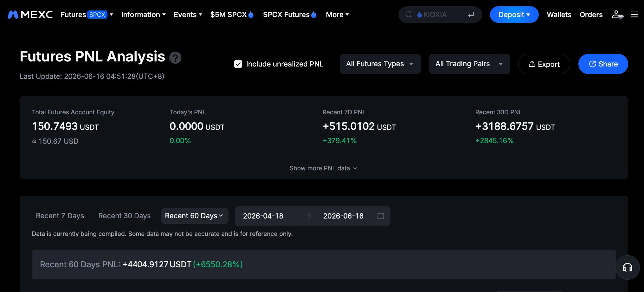Screen dimensions: 644x292
Task: Click the search magnifier icon
Action: pos(409,15)
